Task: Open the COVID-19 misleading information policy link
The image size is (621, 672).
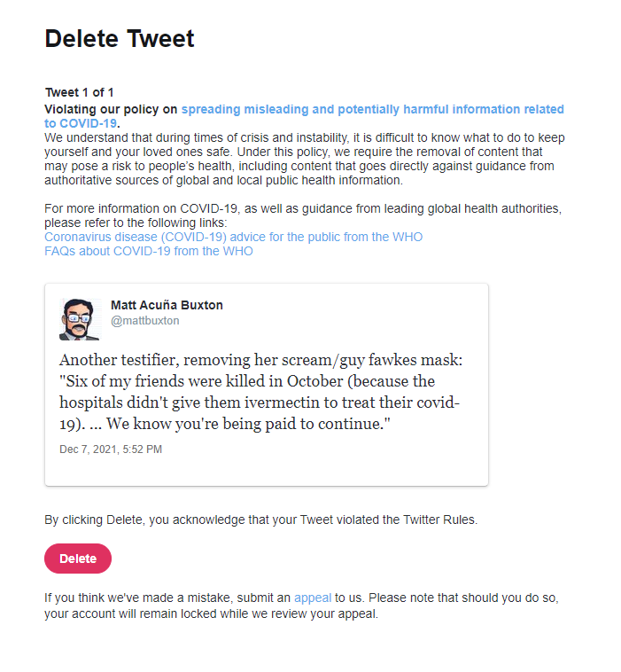Action: click(373, 109)
